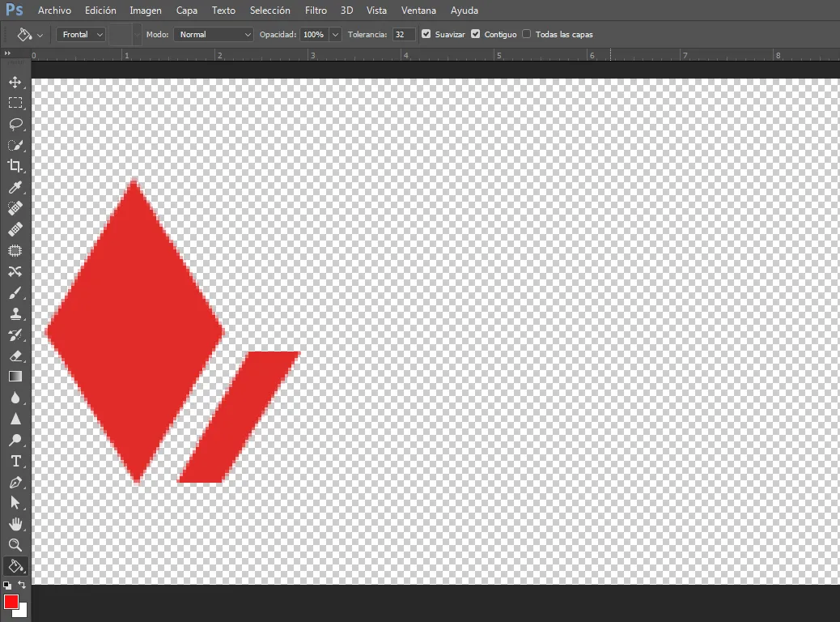
Task: Click the Tolerancia value field
Action: [404, 34]
